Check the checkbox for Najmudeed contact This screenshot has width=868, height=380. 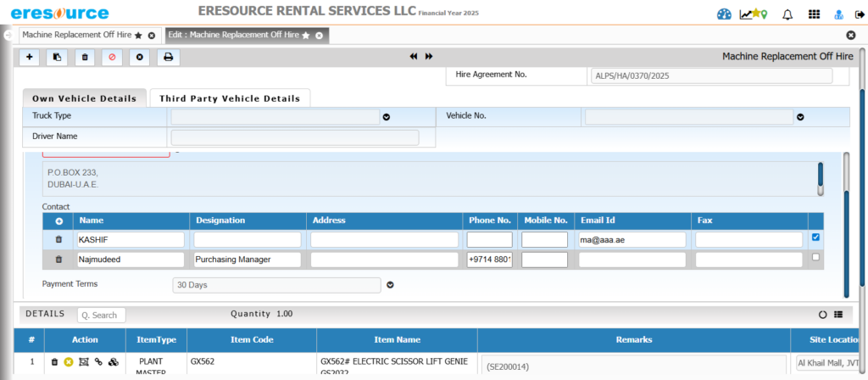[815, 257]
